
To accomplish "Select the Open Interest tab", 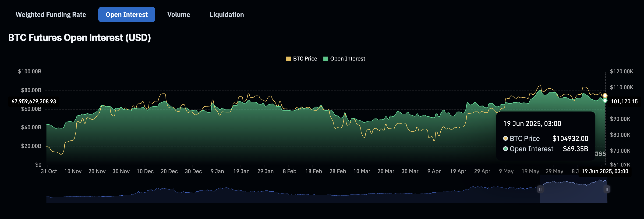I will [x=127, y=14].
